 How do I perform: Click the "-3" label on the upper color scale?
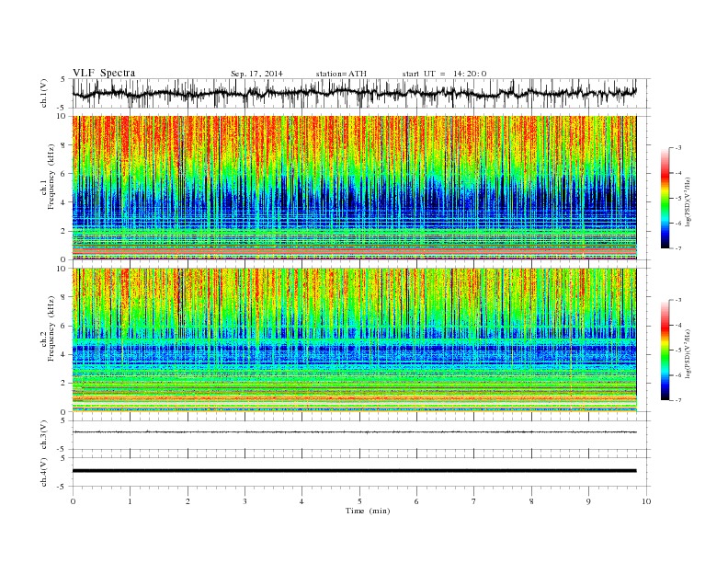[678, 148]
